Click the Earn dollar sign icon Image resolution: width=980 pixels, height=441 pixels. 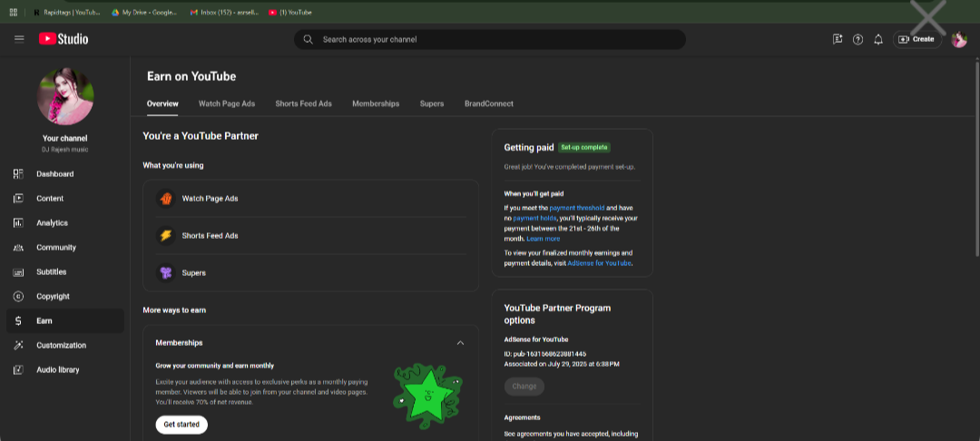18,320
